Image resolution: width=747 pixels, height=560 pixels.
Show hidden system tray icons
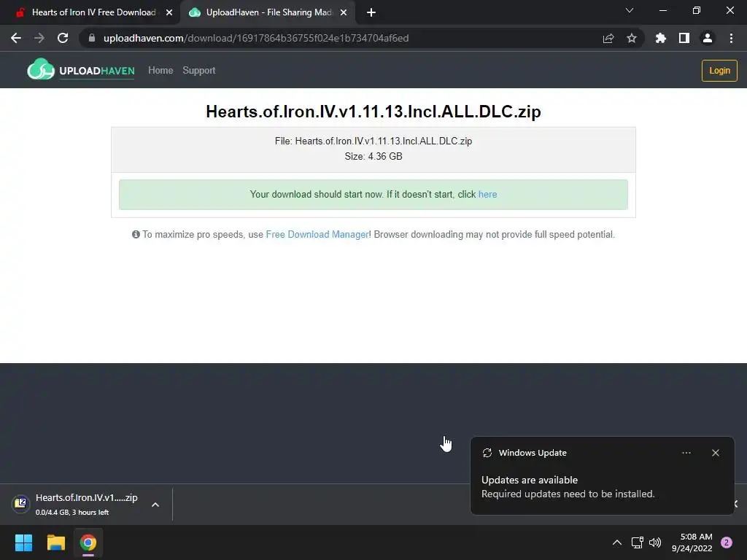617,542
